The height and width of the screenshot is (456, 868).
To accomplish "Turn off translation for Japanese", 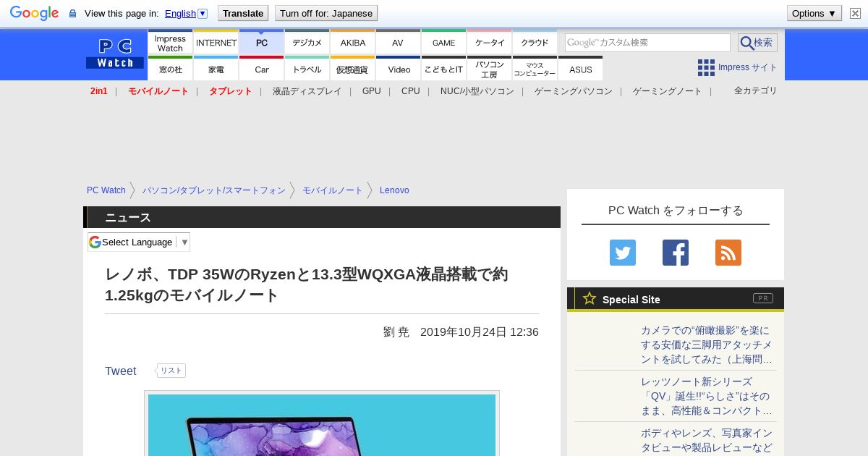I will tap(326, 13).
